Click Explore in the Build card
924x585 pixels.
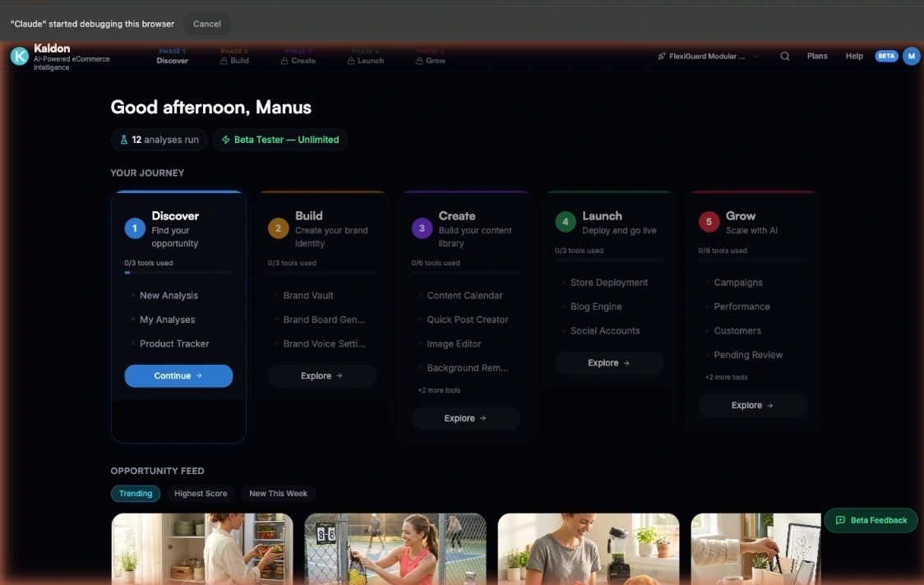click(322, 375)
